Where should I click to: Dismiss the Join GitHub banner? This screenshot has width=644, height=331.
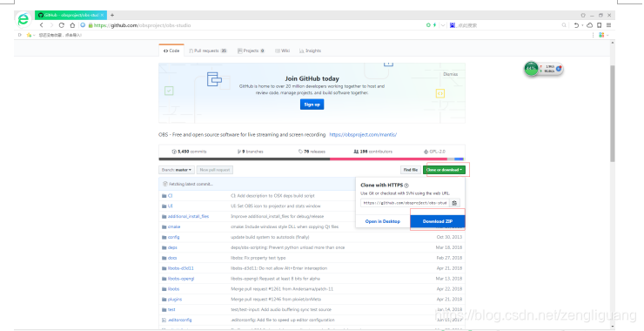(x=450, y=74)
